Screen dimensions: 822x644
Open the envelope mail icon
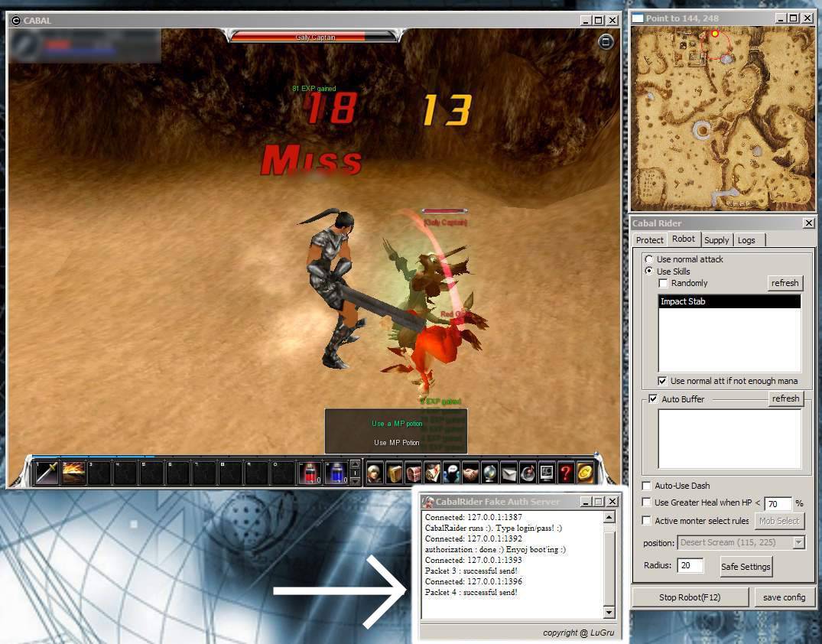point(508,473)
